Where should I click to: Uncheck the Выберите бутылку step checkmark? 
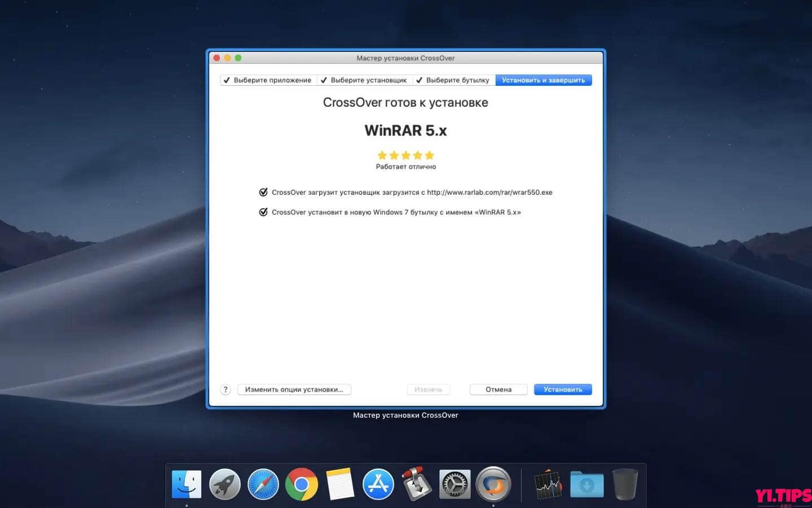pyautogui.click(x=420, y=80)
